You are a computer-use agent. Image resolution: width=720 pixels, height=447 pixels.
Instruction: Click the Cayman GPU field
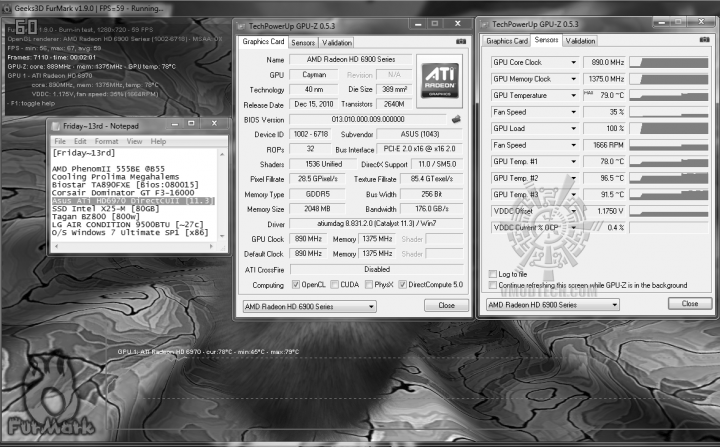314,75
